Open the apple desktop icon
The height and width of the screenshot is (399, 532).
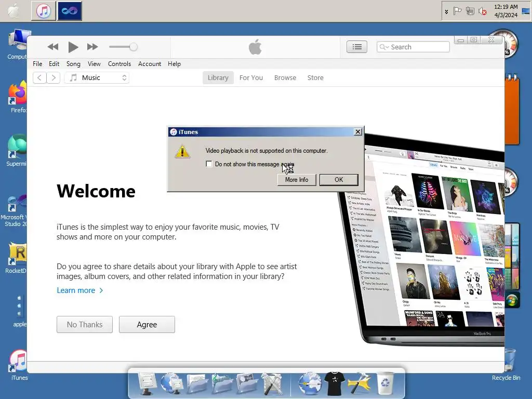point(19,311)
